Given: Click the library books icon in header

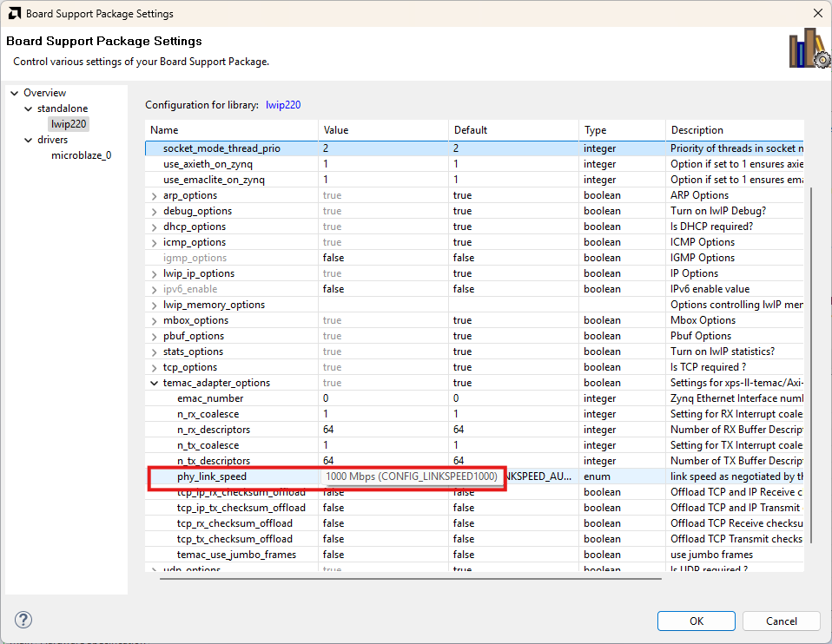Looking at the screenshot, I should 808,49.
